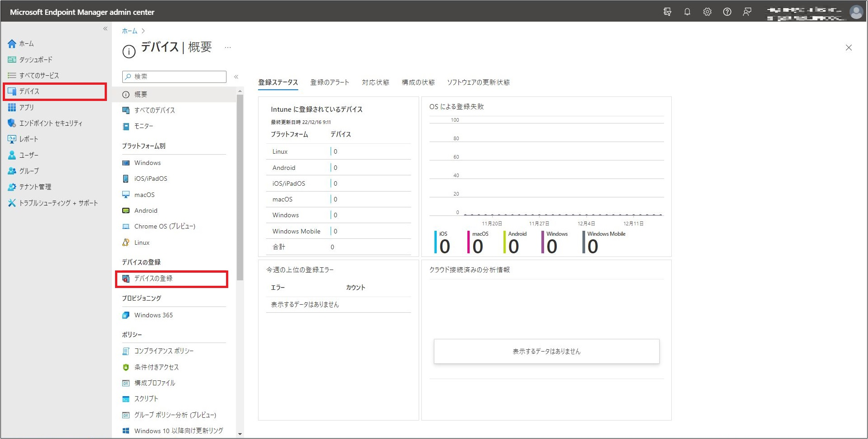Click the クラウド接続済みの分析情報 heading
This screenshot has width=868, height=439.
tap(469, 270)
